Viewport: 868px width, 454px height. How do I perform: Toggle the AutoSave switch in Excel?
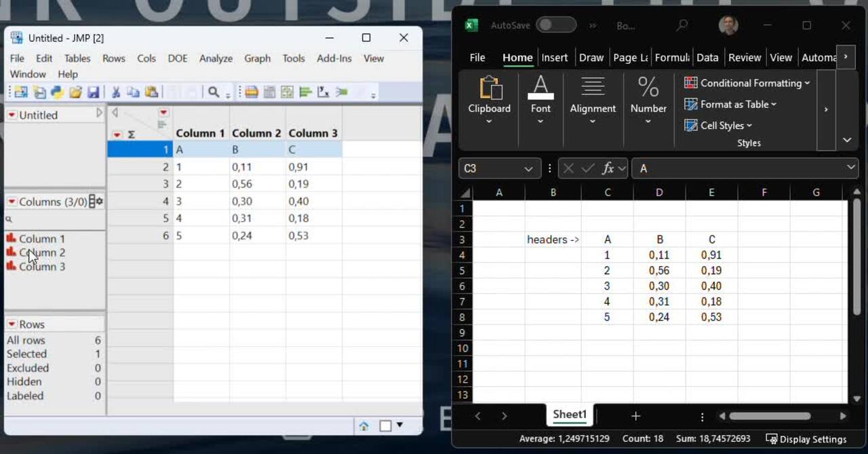pyautogui.click(x=555, y=26)
